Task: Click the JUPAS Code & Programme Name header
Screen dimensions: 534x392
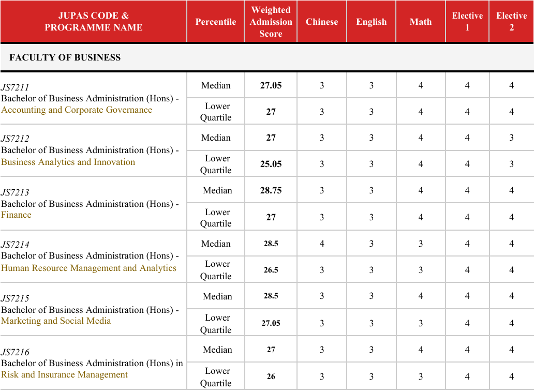Action: 93,22
